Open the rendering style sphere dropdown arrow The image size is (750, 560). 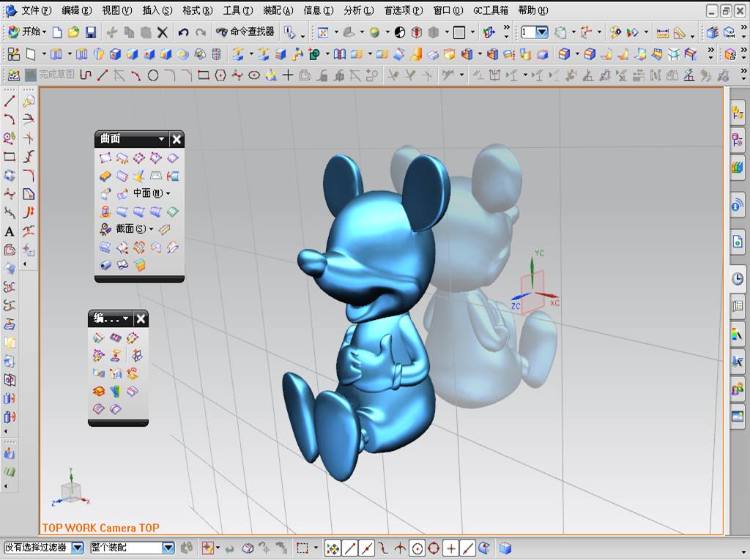click(387, 32)
